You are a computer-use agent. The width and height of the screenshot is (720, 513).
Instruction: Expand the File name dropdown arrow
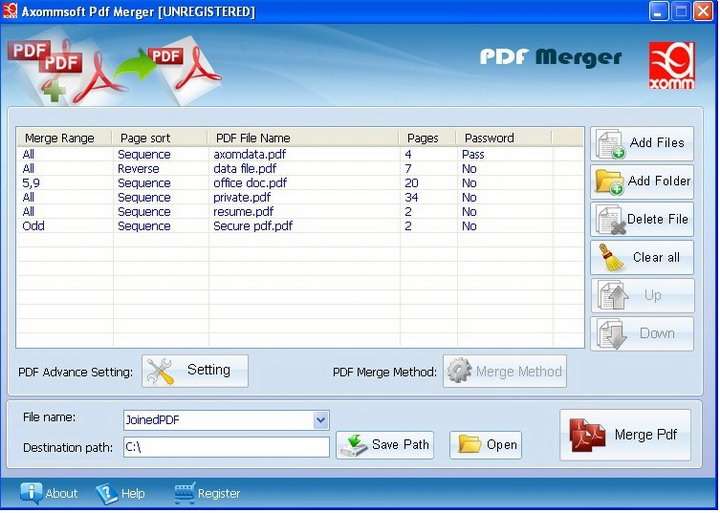coord(321,420)
